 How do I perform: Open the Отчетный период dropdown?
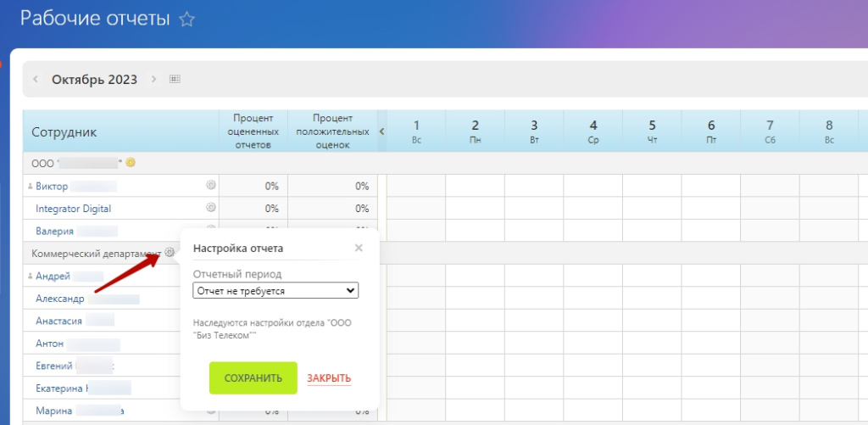point(275,291)
